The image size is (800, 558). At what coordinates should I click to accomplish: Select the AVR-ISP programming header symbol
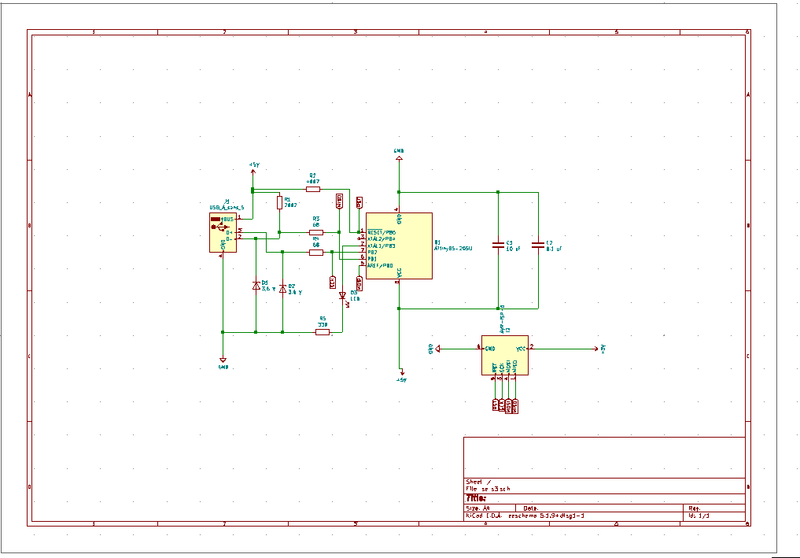(505, 354)
